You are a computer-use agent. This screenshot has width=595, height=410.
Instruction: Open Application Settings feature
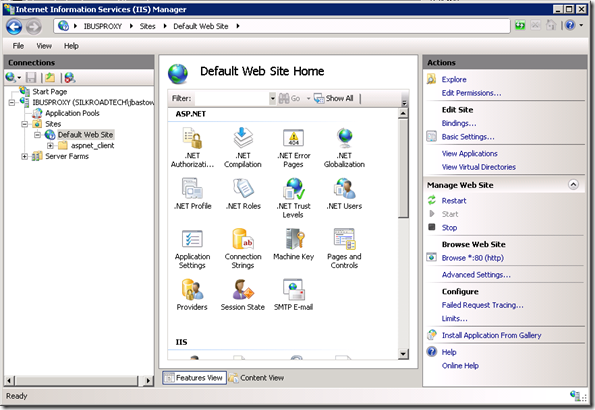coord(192,249)
